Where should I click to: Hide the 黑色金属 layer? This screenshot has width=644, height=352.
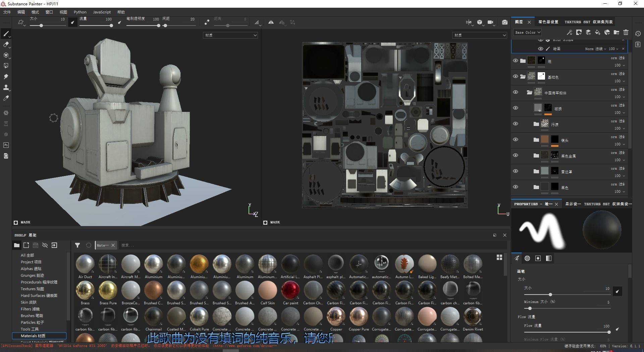516,156
